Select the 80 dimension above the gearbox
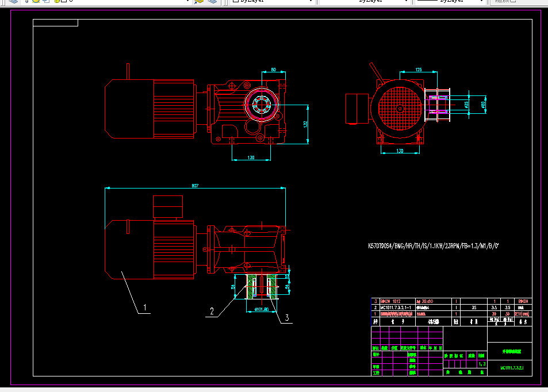The height and width of the screenshot is (392, 548). (273, 70)
